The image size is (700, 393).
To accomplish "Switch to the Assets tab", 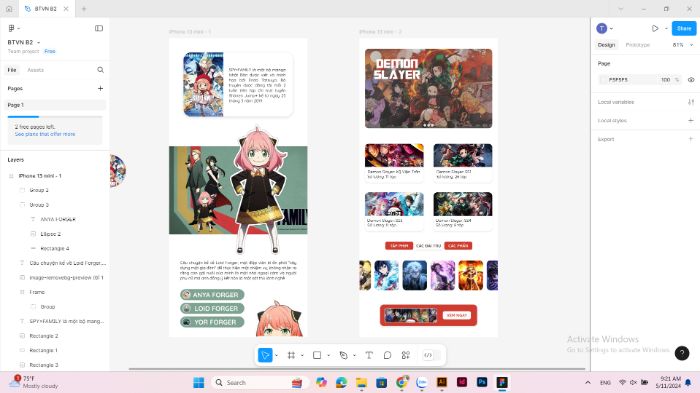I will tap(36, 70).
